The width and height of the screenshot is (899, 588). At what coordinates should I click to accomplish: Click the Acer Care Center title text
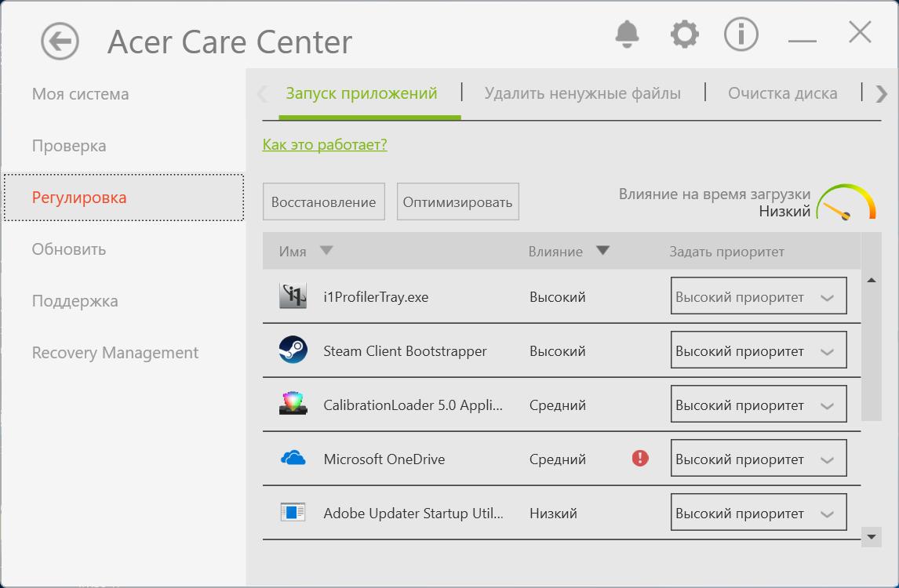coord(230,42)
